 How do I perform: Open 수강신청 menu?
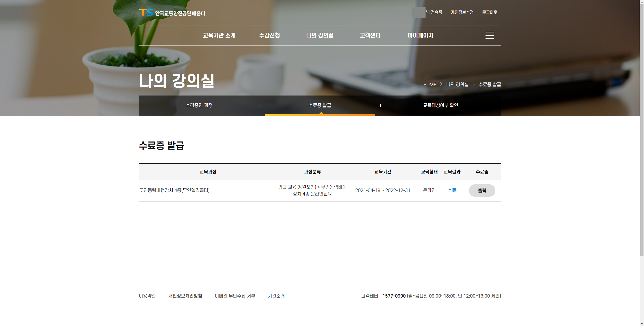pyautogui.click(x=269, y=35)
